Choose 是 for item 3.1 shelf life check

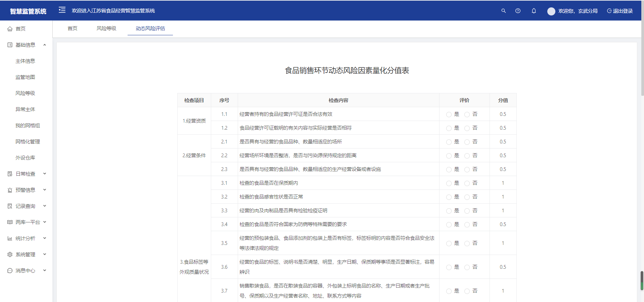click(x=449, y=183)
